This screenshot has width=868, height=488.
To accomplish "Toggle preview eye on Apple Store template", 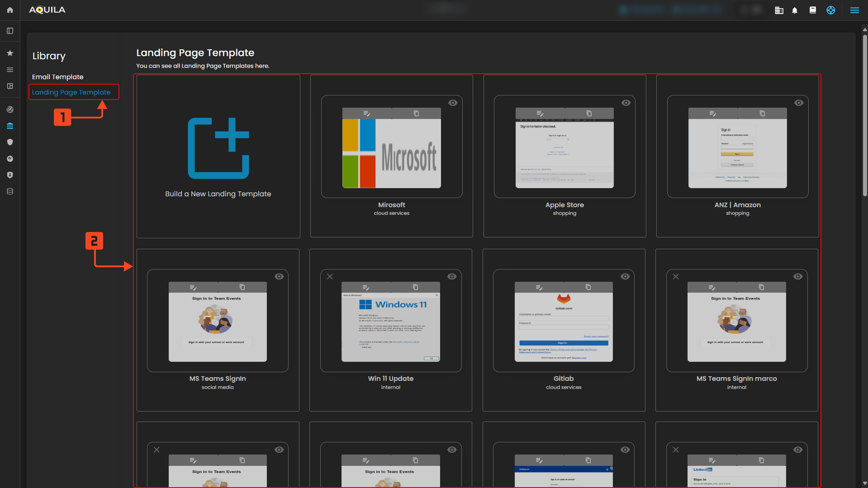I will coord(626,103).
